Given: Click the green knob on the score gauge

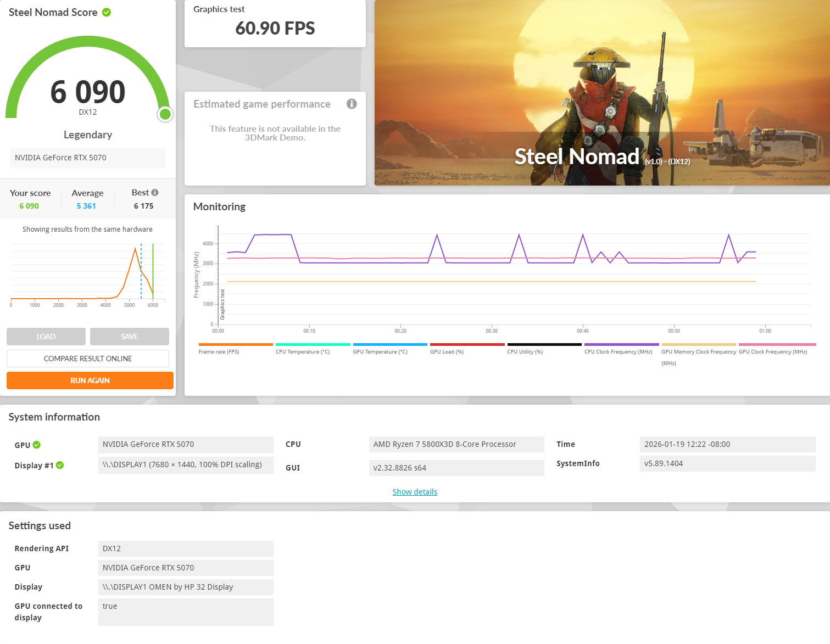Looking at the screenshot, I should [x=165, y=114].
